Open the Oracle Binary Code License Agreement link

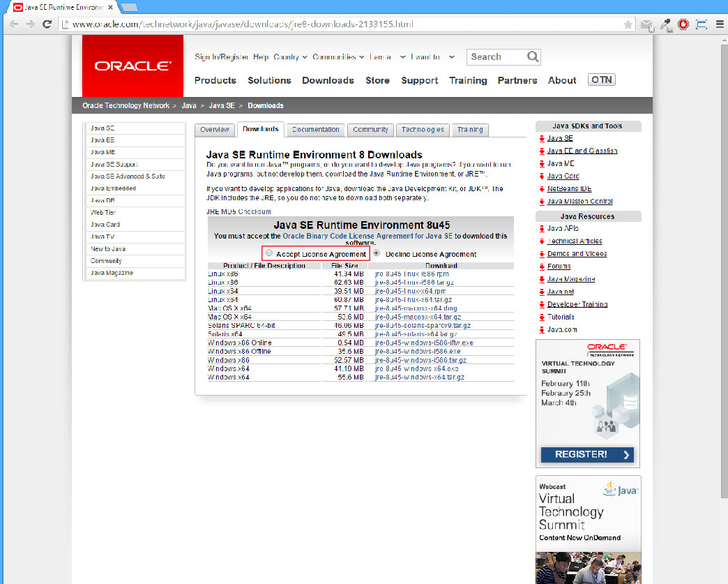pos(367,236)
